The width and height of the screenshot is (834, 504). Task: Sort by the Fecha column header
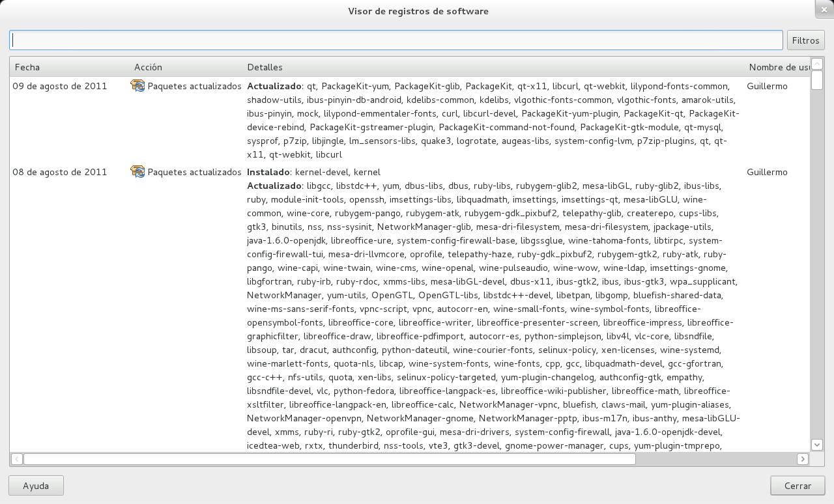point(69,67)
